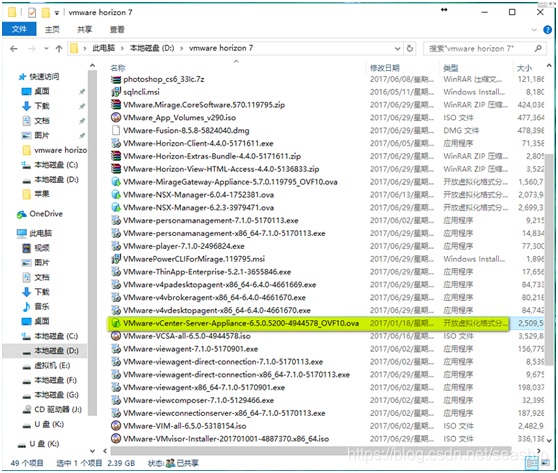Click chevron after 此电脑 in address bar

(x=122, y=48)
